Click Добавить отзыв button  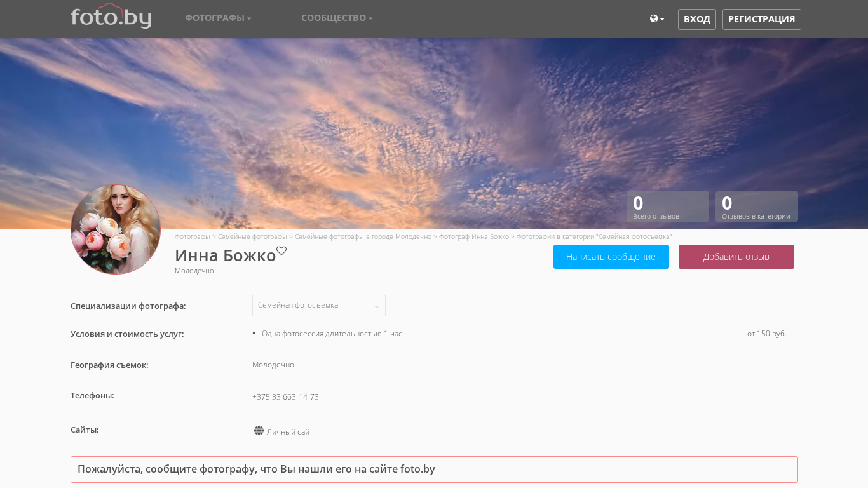pyautogui.click(x=736, y=257)
